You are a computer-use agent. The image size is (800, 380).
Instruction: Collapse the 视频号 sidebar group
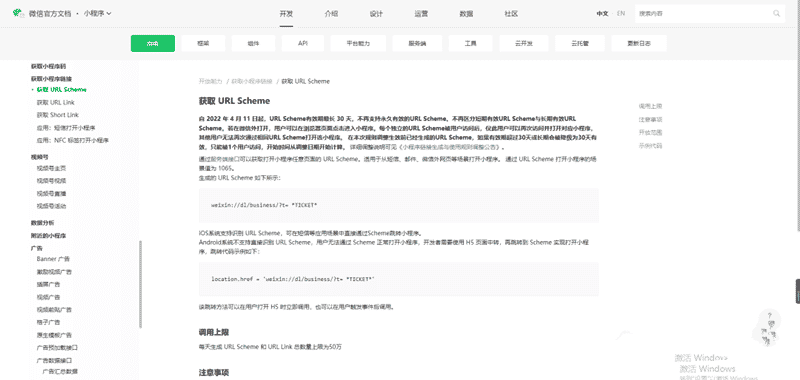39,158
